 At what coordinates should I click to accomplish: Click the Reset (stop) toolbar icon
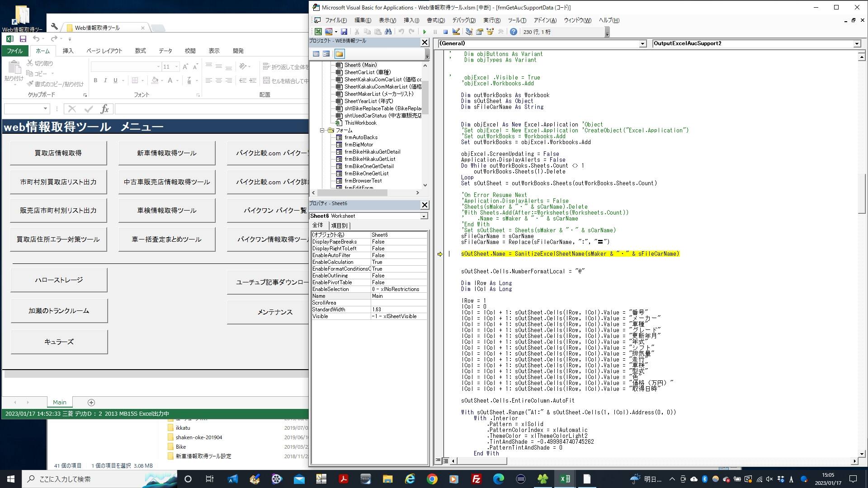pos(445,32)
